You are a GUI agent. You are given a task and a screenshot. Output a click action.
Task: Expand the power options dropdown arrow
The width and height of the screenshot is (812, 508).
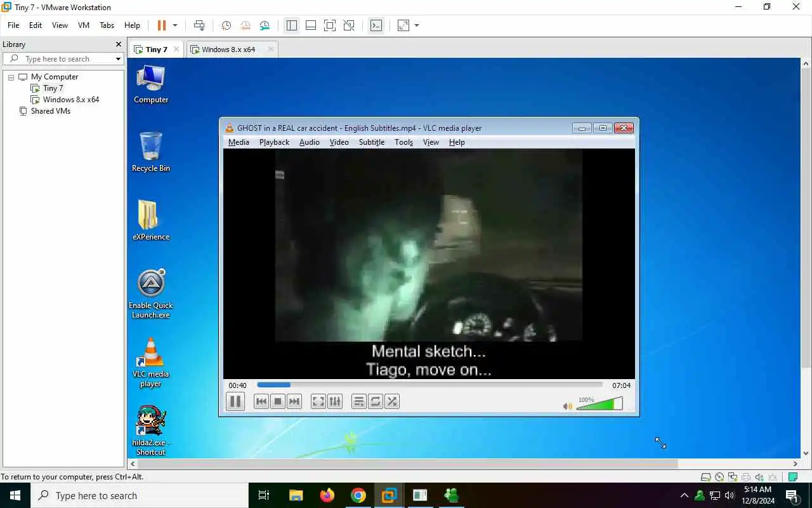coord(175,25)
